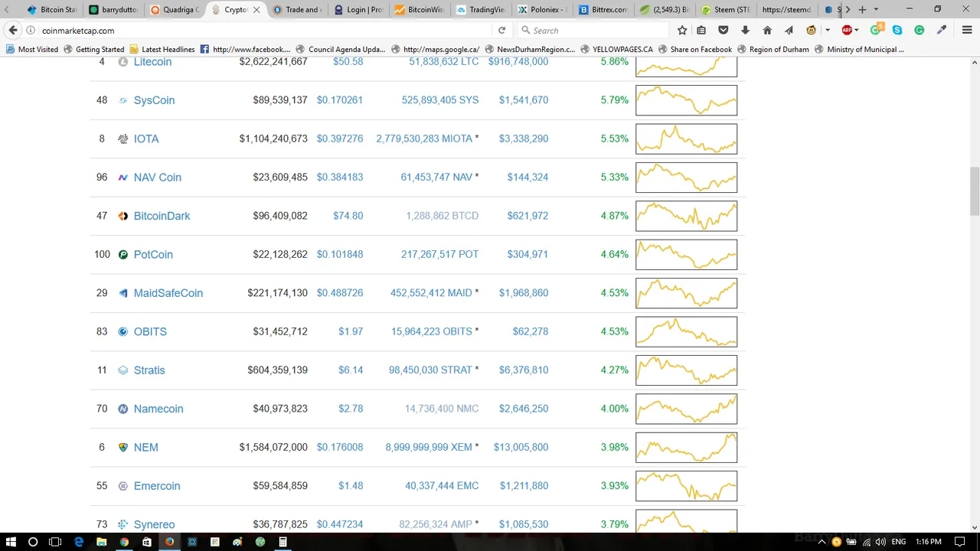The image size is (980, 551).
Task: Open the Firefox hamburger menu
Action: point(967,31)
